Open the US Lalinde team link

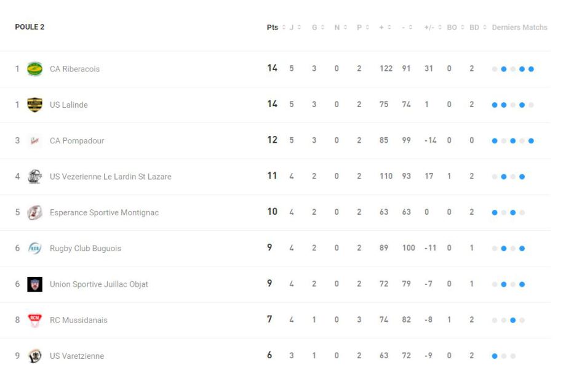point(69,105)
